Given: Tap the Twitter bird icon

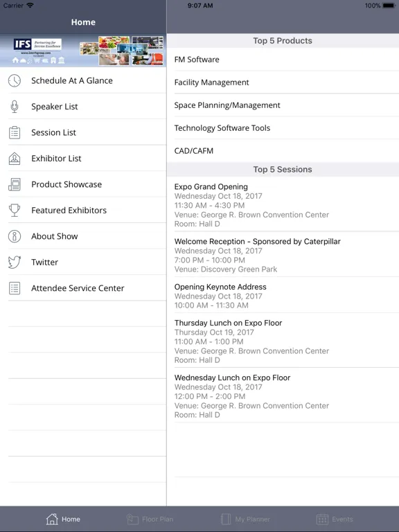Looking at the screenshot, I should coord(15,263).
